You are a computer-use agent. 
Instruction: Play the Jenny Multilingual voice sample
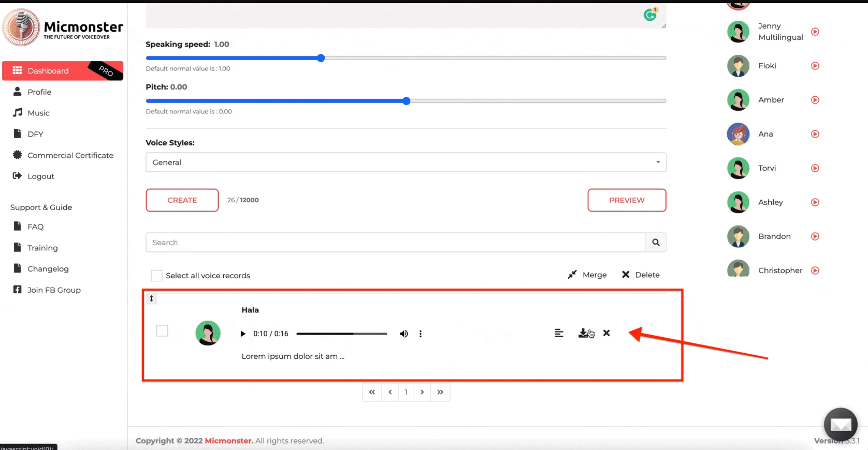(815, 32)
